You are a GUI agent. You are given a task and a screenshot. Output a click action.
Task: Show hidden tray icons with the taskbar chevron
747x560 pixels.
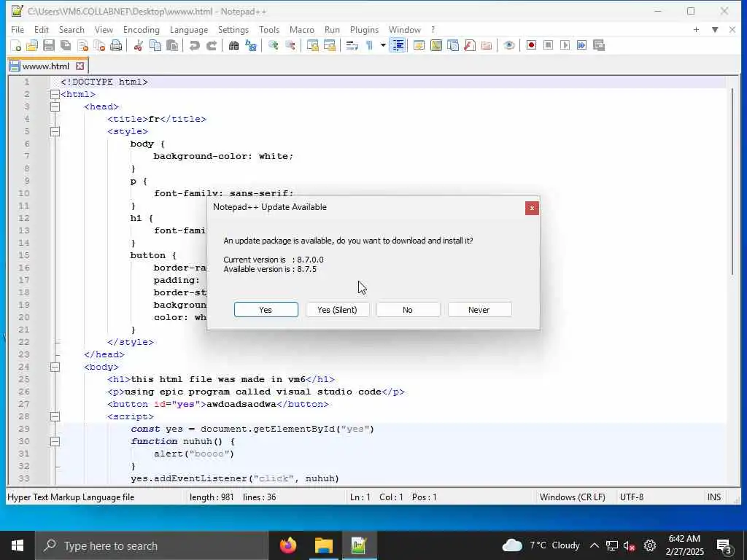tap(594, 545)
